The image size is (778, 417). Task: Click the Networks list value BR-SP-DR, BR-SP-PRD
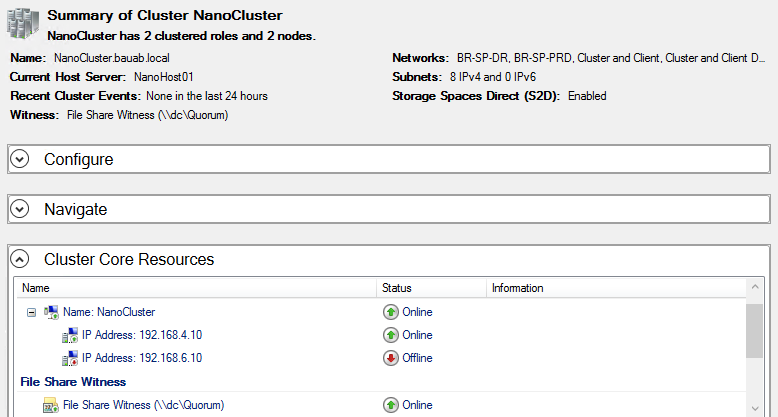pyautogui.click(x=611, y=58)
